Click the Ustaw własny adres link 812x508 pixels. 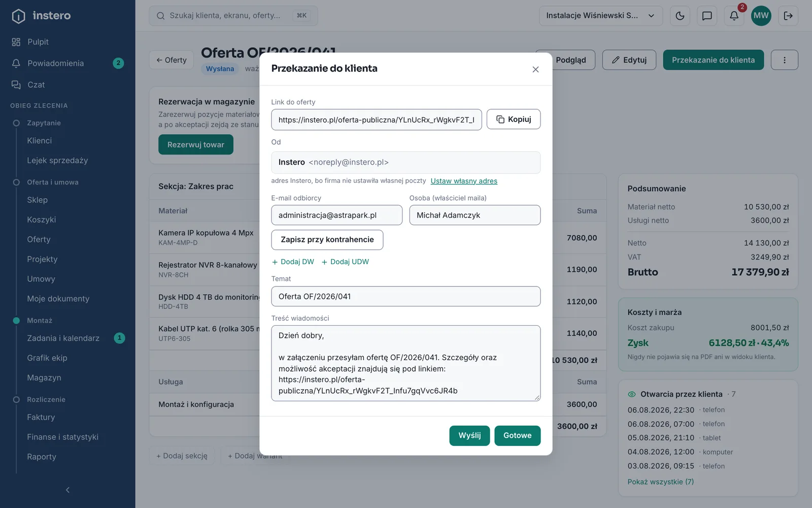pyautogui.click(x=464, y=181)
